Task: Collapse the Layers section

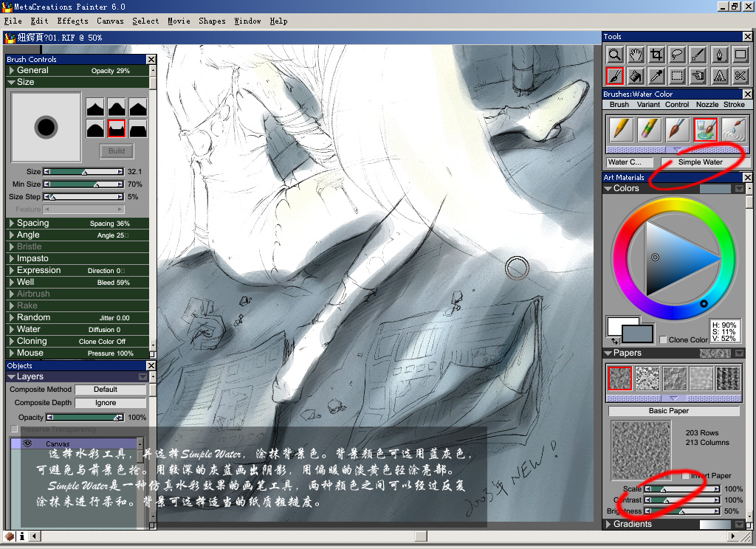Action: point(11,377)
